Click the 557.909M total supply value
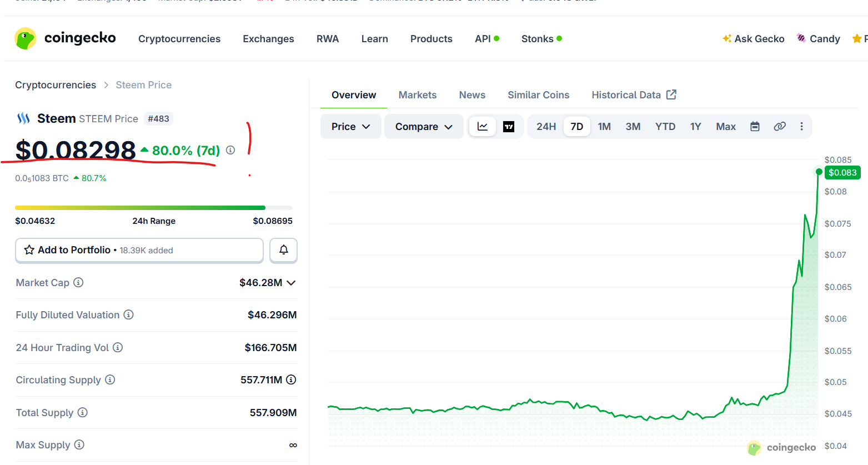 [x=273, y=413]
